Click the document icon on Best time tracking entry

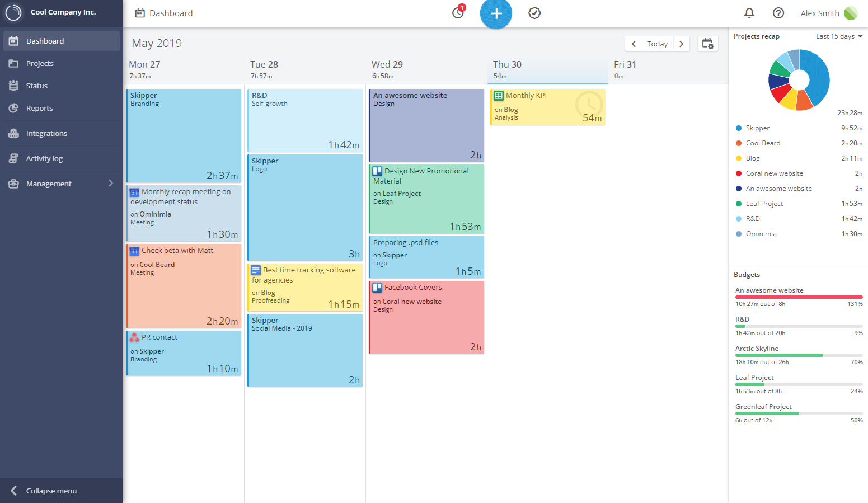(255, 270)
